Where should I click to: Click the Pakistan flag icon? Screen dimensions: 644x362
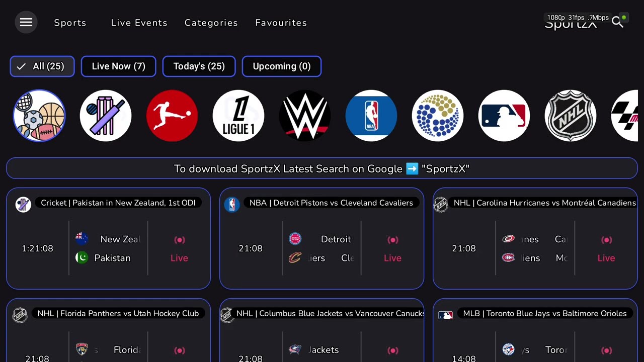pos(82,258)
